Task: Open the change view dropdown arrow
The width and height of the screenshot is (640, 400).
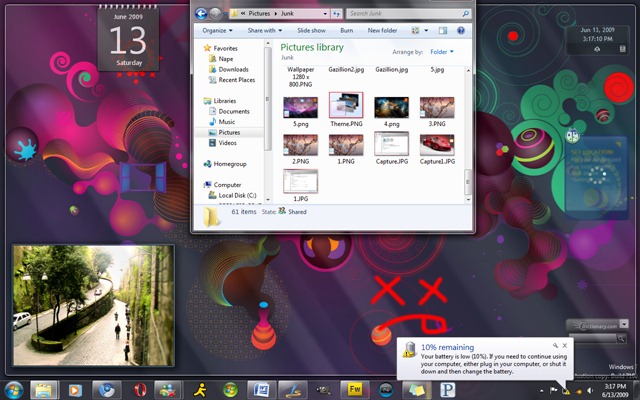Action: pos(426,31)
